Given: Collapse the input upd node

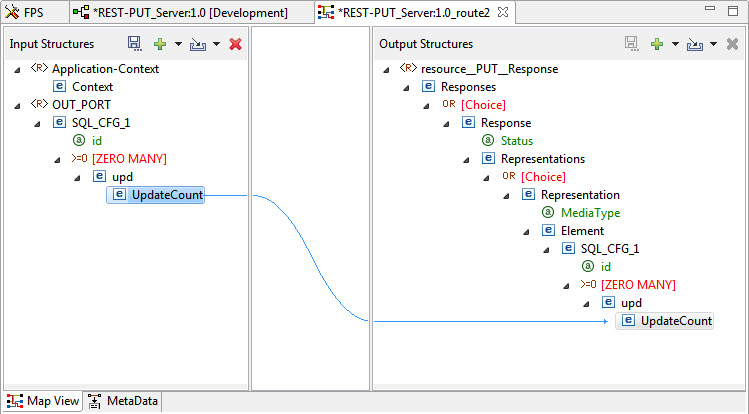Looking at the screenshot, I should coord(78,178).
